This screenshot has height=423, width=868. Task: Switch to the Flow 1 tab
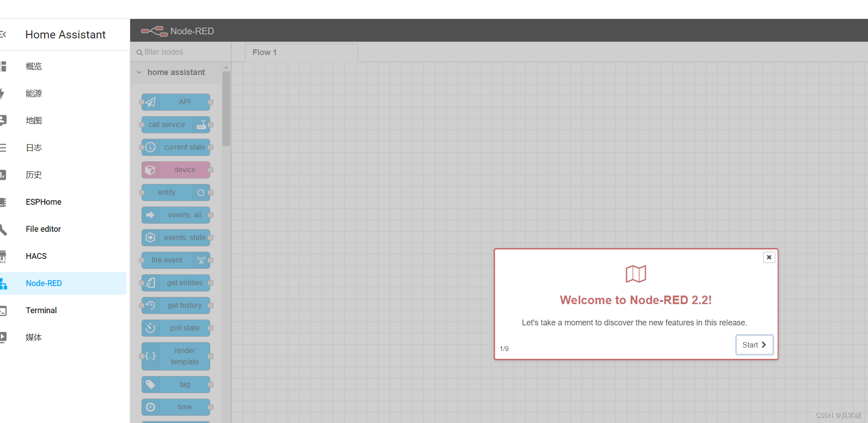(x=302, y=52)
